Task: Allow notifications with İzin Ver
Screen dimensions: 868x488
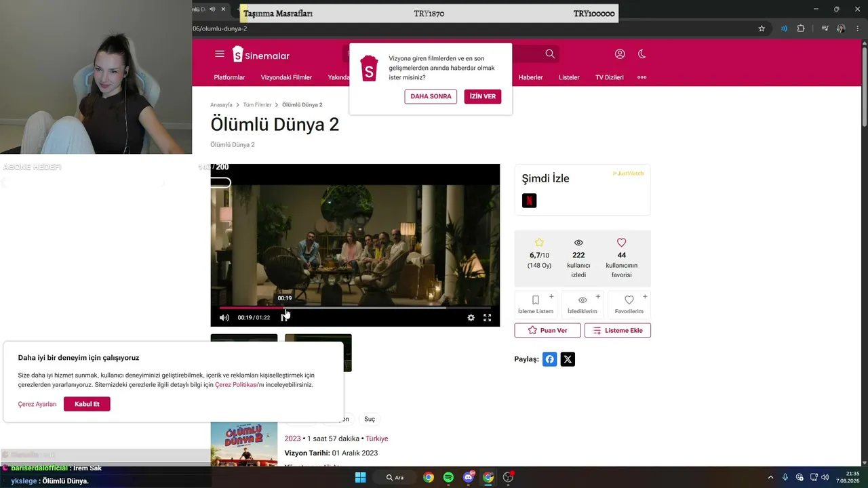Action: click(x=483, y=96)
